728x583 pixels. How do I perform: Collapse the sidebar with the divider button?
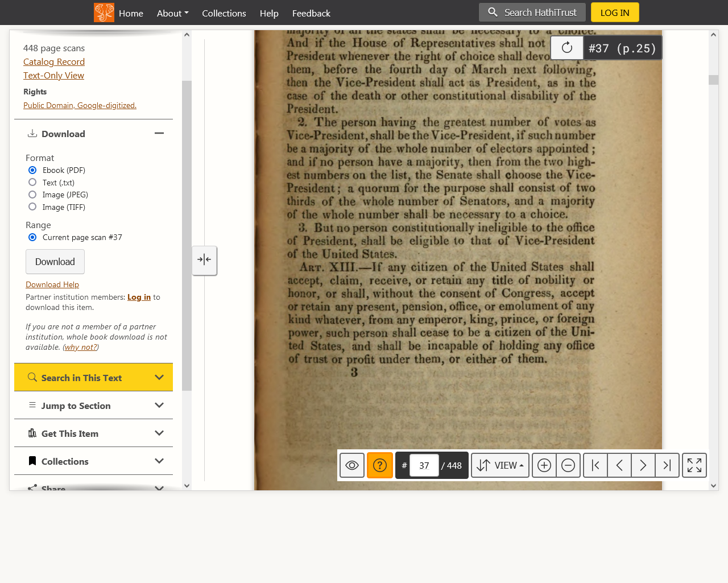click(204, 260)
